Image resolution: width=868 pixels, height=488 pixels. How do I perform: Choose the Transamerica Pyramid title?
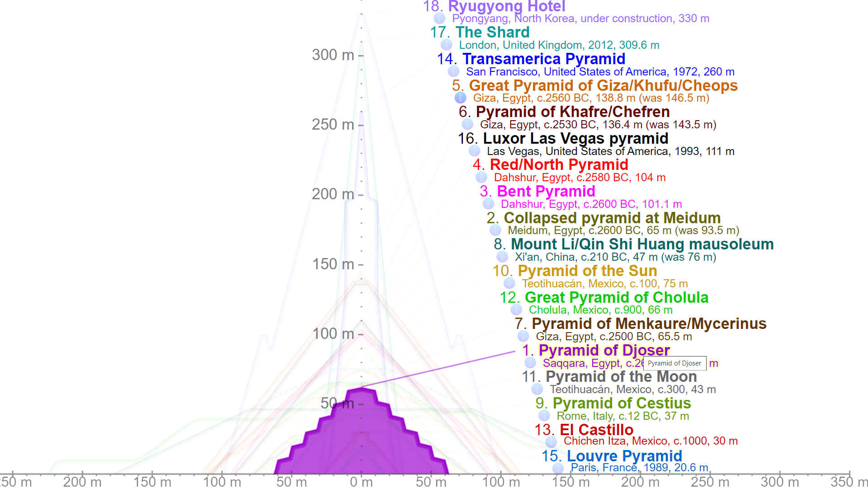pyautogui.click(x=544, y=59)
